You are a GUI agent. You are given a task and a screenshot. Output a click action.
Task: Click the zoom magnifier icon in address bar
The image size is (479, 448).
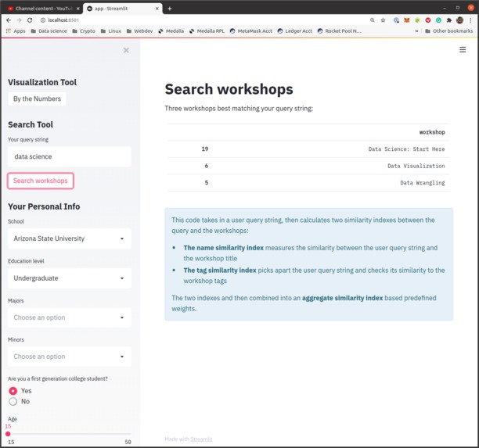pos(372,20)
